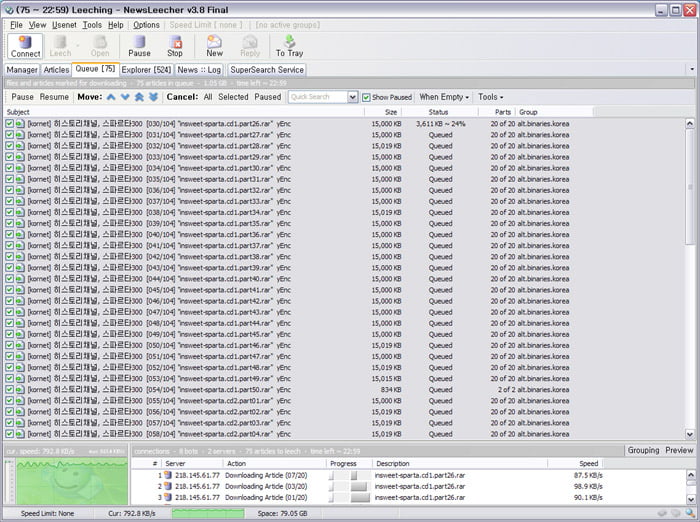
Task: Click Pause in the queue action bar
Action: tap(22, 97)
